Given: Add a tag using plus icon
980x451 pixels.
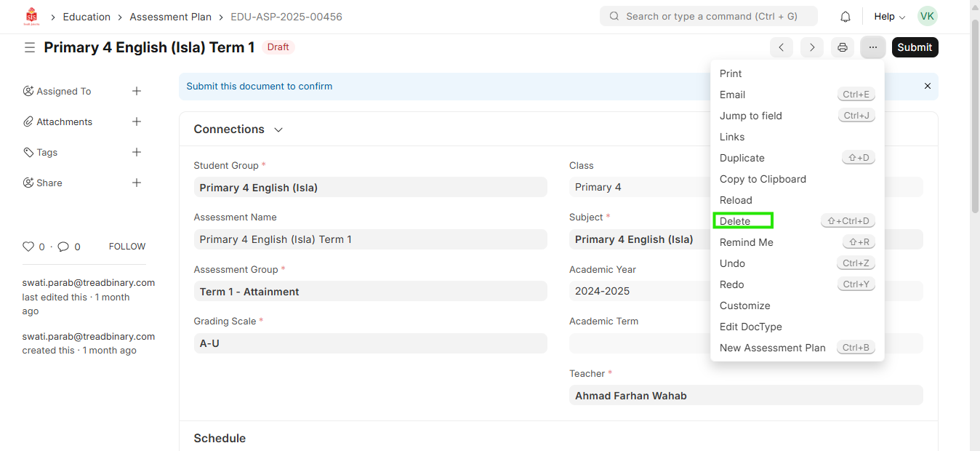Looking at the screenshot, I should 137,152.
